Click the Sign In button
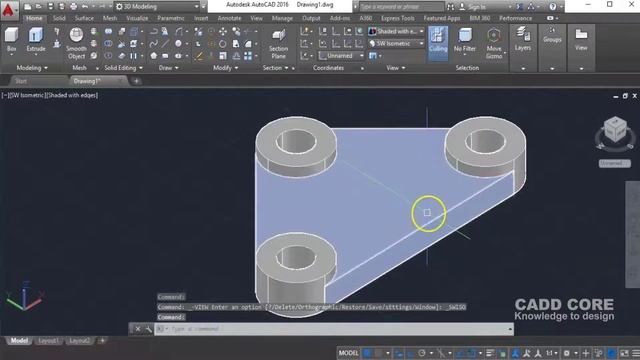 (x=473, y=7)
